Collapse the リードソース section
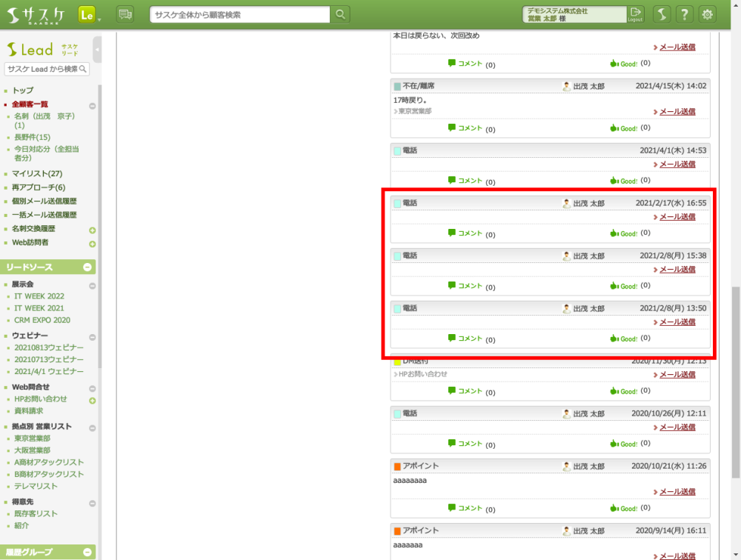741x560 pixels. (87, 267)
